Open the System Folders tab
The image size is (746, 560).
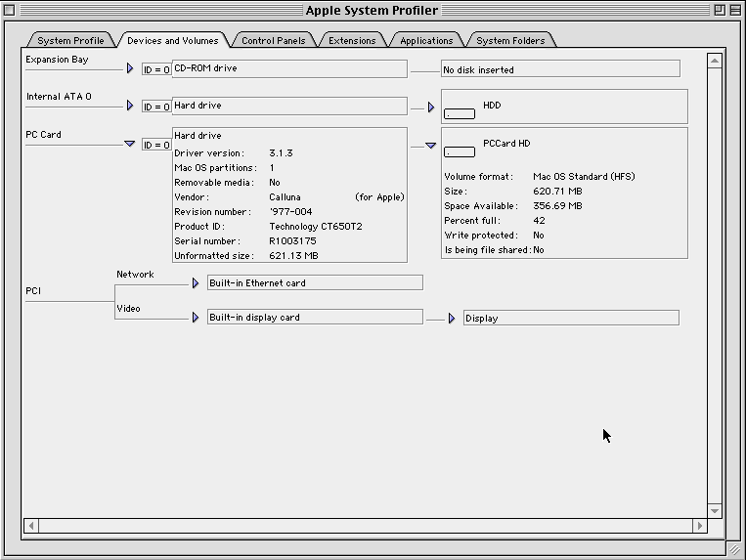tap(510, 40)
